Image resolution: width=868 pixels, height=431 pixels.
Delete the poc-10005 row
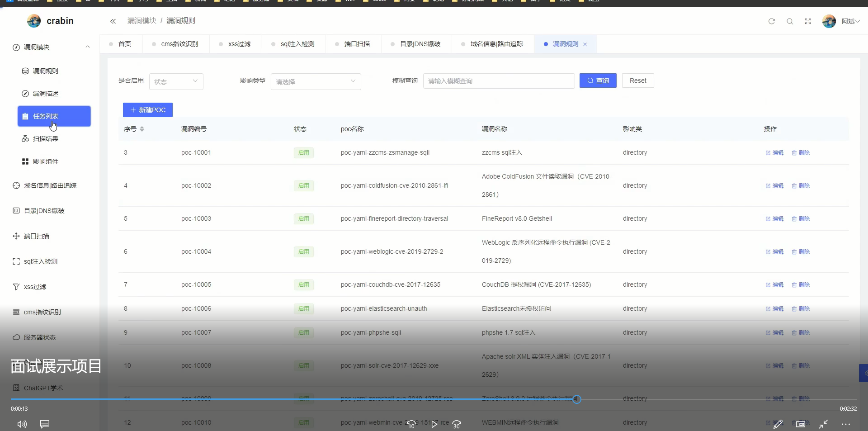pos(801,285)
